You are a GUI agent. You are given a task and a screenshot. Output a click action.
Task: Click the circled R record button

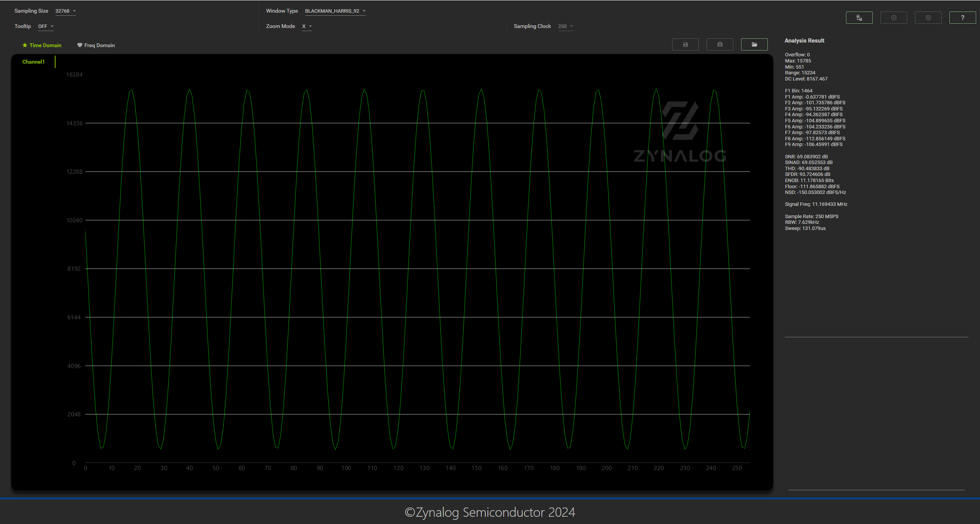[928, 18]
